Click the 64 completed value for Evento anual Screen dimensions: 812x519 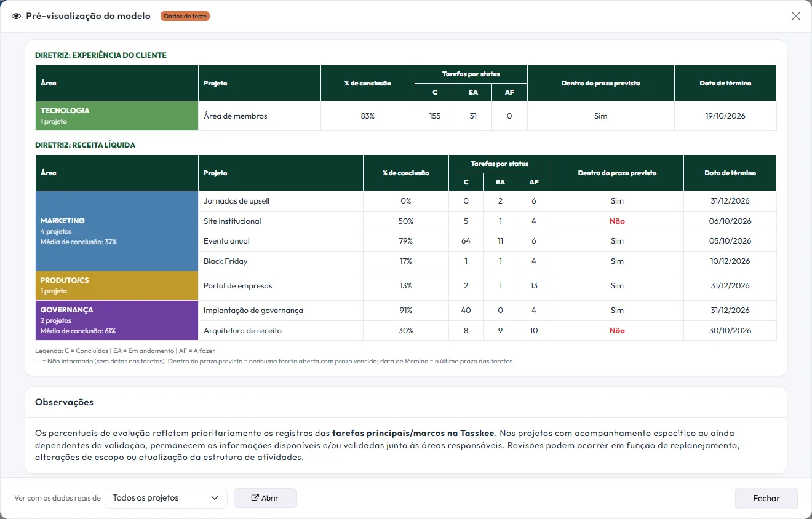(x=466, y=241)
